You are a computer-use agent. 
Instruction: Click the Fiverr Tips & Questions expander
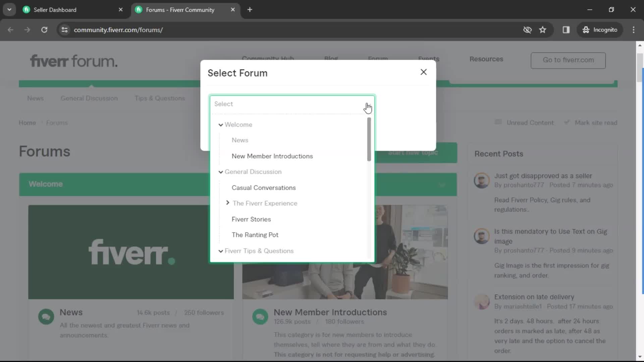click(221, 251)
